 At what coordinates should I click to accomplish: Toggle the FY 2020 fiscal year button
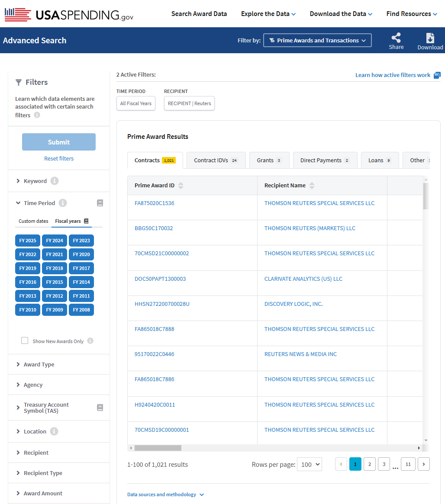pyautogui.click(x=81, y=254)
